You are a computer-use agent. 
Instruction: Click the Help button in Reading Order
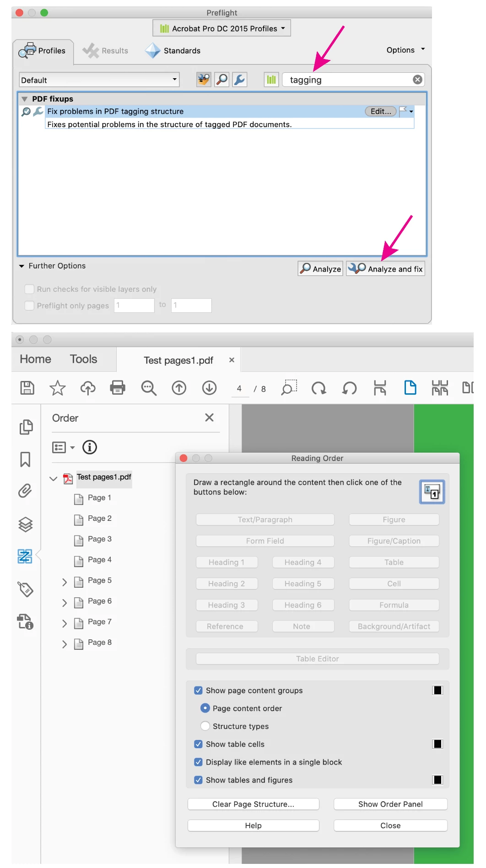point(253,825)
